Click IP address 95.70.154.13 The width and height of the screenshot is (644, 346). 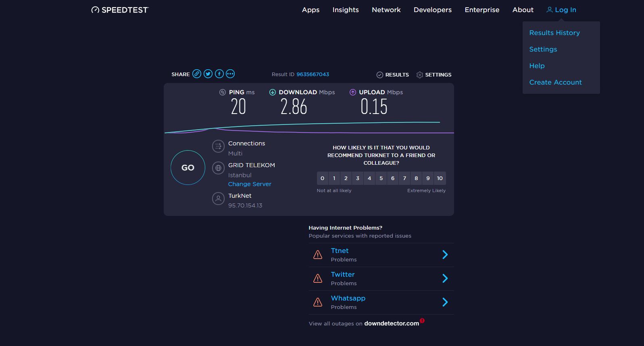click(x=245, y=205)
